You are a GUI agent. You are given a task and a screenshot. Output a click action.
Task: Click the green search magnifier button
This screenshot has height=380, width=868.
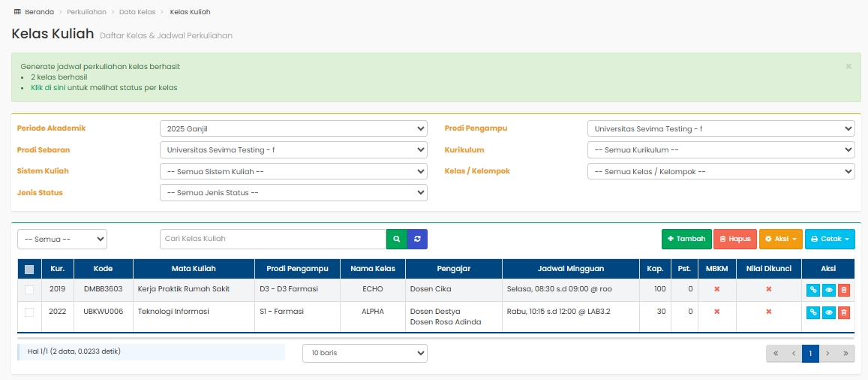[x=396, y=239]
